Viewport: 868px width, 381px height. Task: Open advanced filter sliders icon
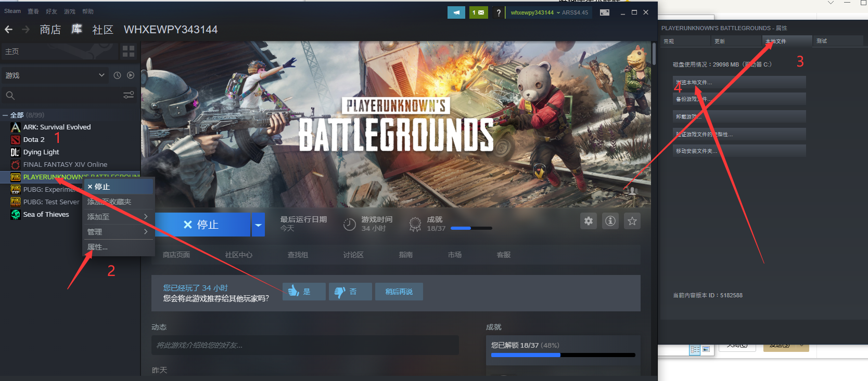tap(129, 95)
